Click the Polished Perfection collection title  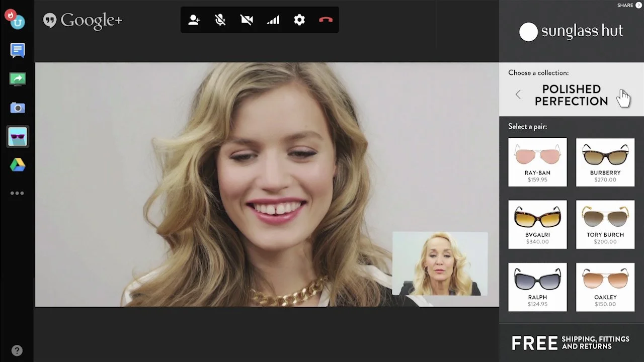click(571, 95)
